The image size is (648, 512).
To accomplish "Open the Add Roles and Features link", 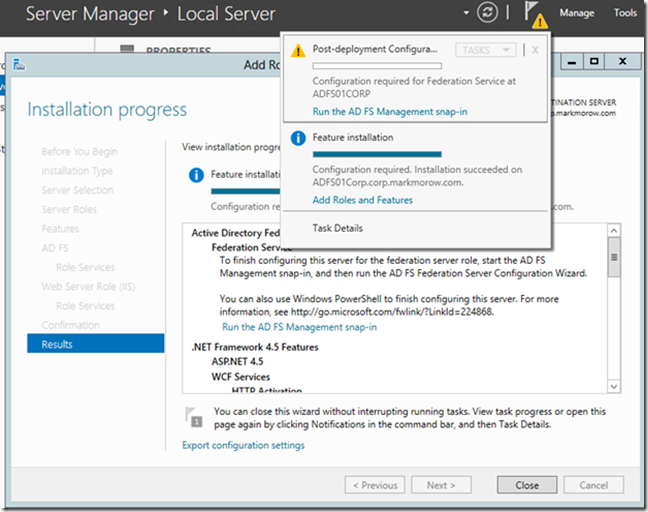I will pos(362,200).
